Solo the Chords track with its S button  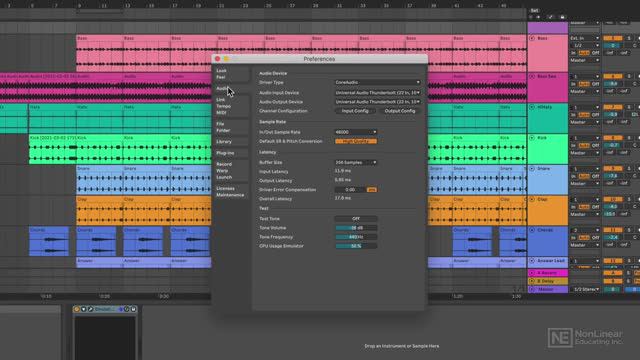click(629, 230)
